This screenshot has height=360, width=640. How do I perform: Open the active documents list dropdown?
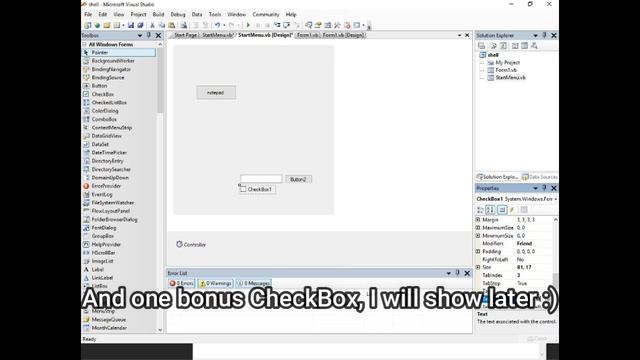click(x=460, y=36)
